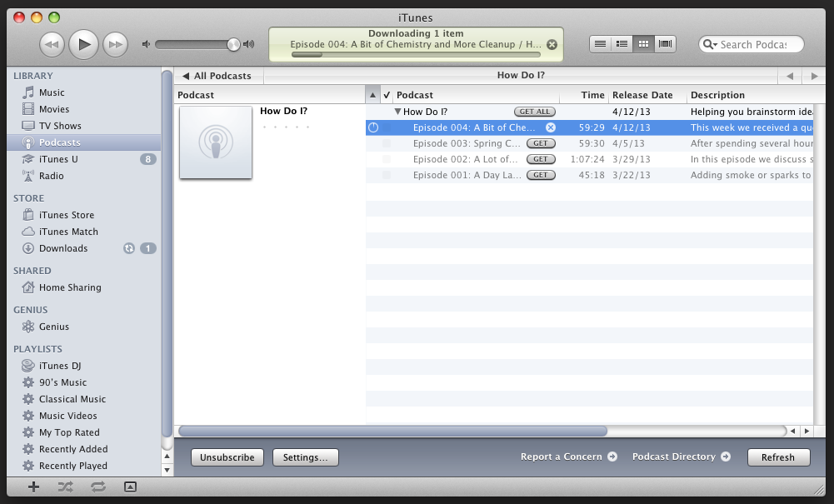Toggle checkbox for Episode 003
834x504 pixels.
(x=387, y=143)
